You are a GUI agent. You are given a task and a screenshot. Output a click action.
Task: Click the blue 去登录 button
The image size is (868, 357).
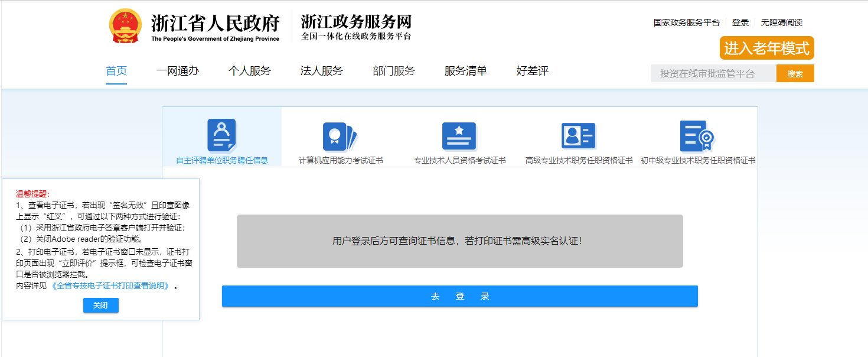pyautogui.click(x=459, y=296)
